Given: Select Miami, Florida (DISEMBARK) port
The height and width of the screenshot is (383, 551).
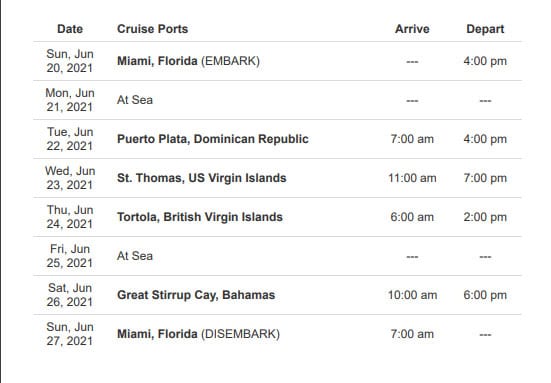Looking at the screenshot, I should tap(199, 334).
